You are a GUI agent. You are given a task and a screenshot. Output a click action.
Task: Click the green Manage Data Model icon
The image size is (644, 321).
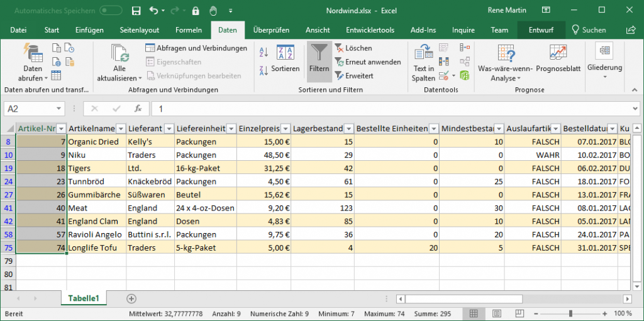[465, 75]
